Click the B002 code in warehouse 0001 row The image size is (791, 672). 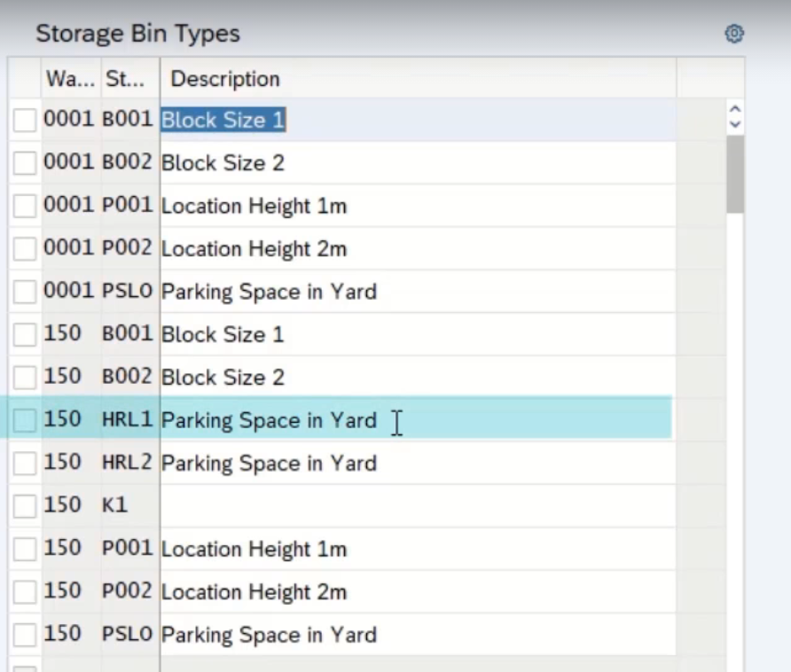click(127, 162)
